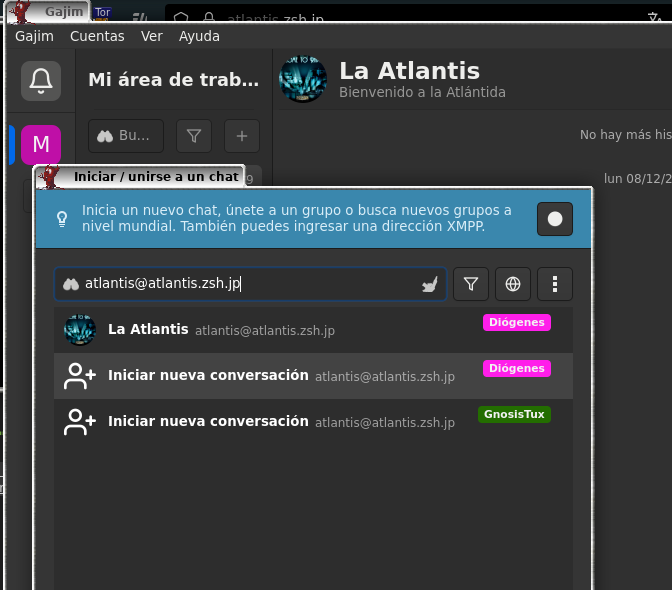
Task: Open the Cuentas menu
Action: point(97,36)
